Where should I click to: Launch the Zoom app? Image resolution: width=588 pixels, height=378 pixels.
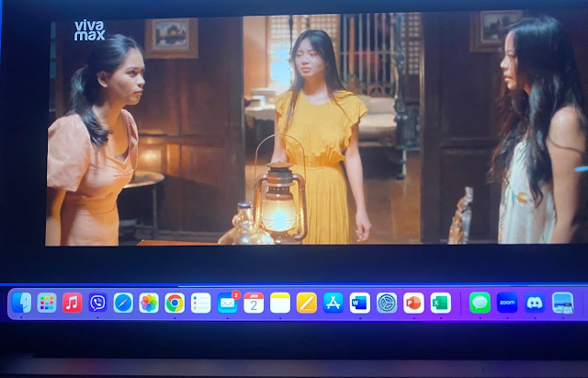pos(507,303)
